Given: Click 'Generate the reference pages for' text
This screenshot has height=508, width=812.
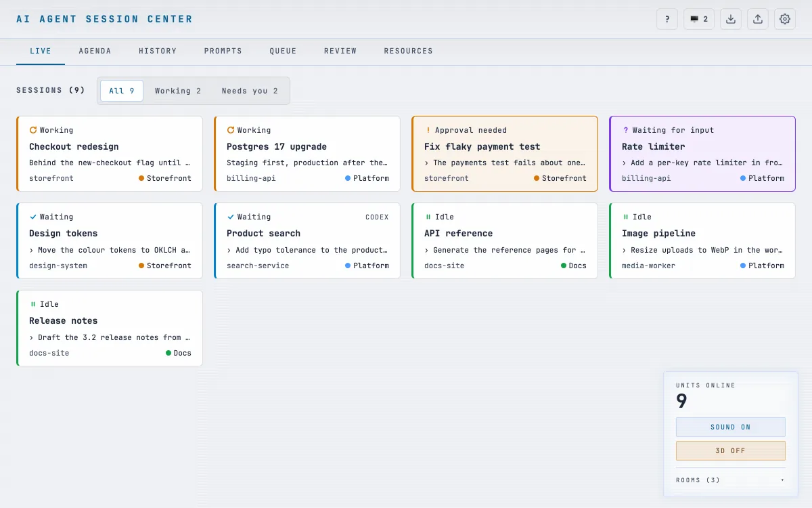Looking at the screenshot, I should (x=505, y=250).
